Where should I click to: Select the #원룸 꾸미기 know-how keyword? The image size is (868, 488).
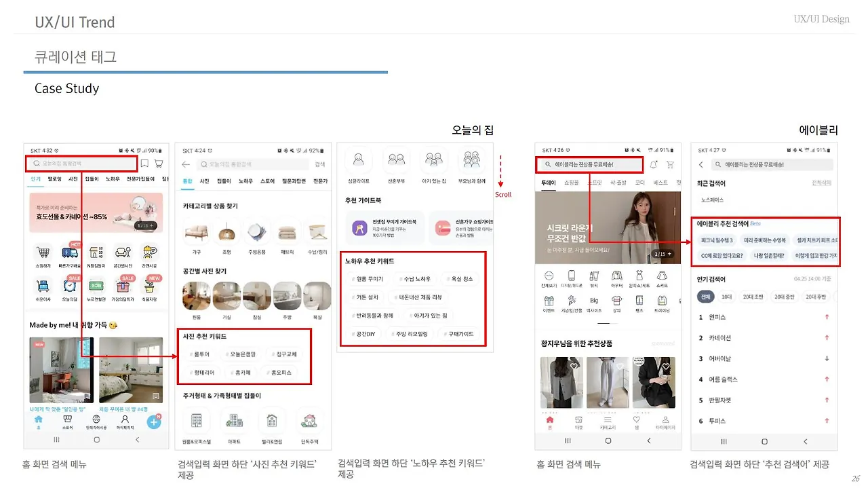pos(369,279)
